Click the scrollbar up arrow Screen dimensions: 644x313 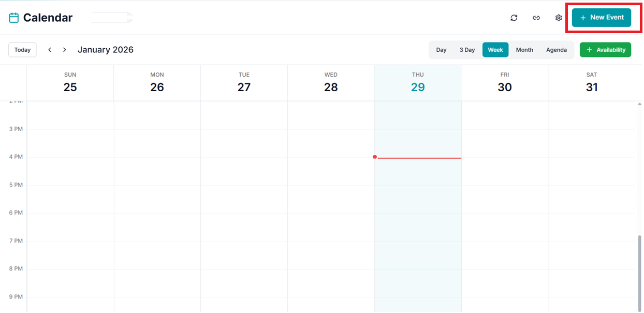pos(639,104)
